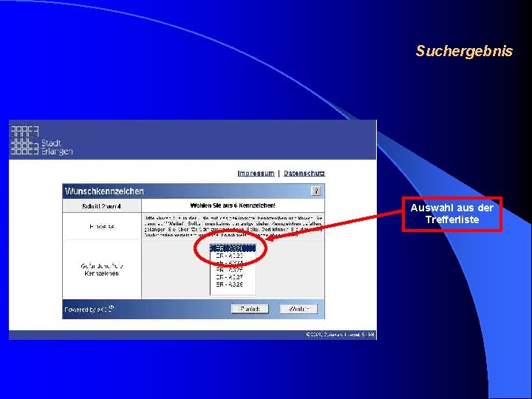Open the Impressum link
Viewport: 532px width, 399px height.
click(256, 174)
